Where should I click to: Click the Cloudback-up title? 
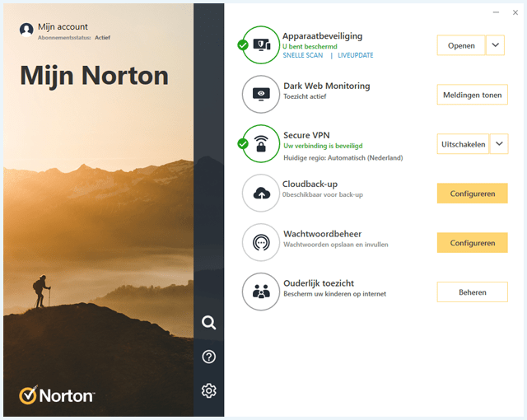[310, 184]
